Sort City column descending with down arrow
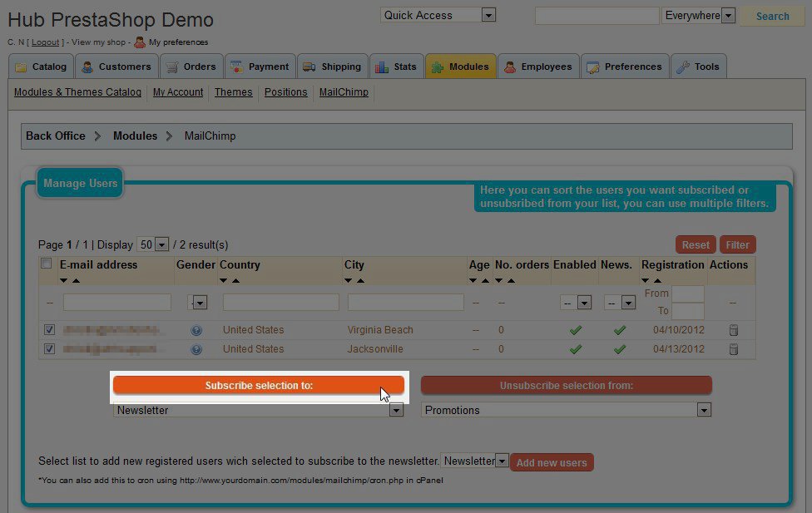Image resolution: width=812 pixels, height=513 pixels. point(349,281)
